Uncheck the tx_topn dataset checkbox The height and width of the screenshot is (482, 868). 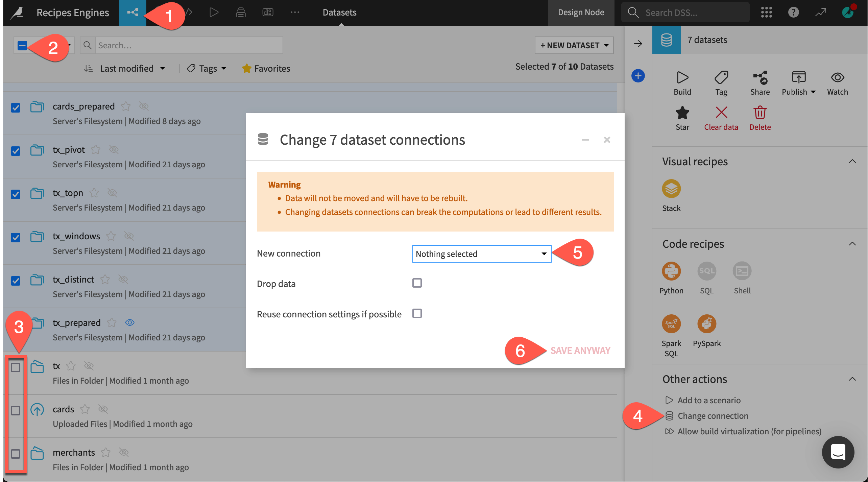pyautogui.click(x=16, y=194)
